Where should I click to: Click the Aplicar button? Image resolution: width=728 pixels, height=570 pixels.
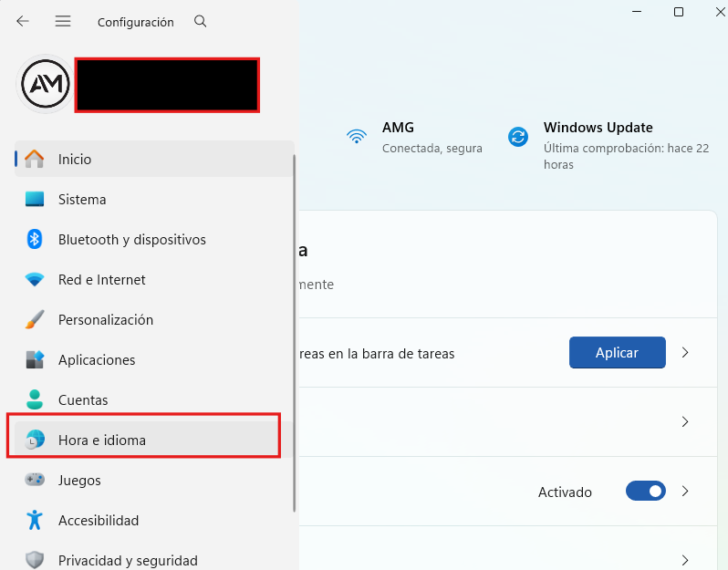click(x=617, y=352)
